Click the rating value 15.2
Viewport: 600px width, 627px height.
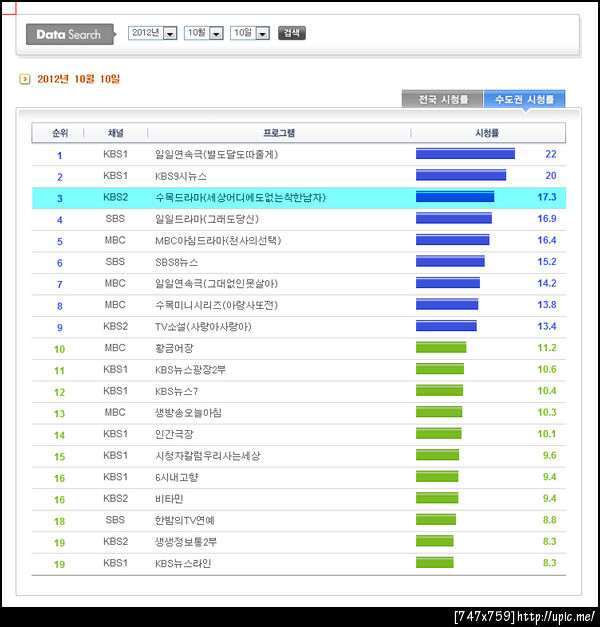(547, 262)
